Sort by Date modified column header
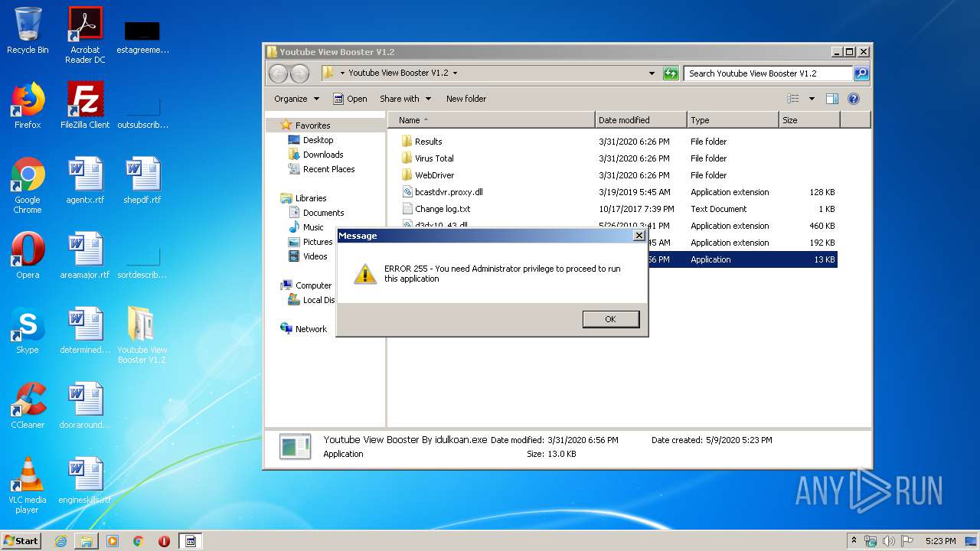This screenshot has width=980, height=551. click(x=641, y=120)
